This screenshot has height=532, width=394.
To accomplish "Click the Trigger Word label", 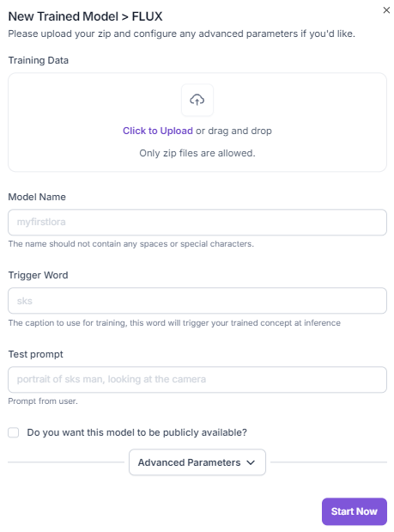I will click(x=38, y=275).
